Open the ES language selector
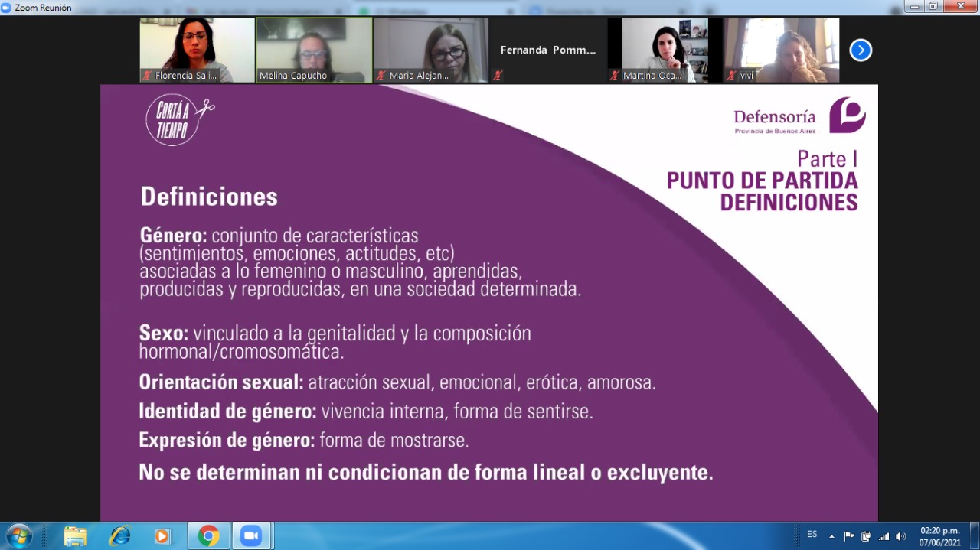Image resolution: width=980 pixels, height=550 pixels. coord(812,535)
